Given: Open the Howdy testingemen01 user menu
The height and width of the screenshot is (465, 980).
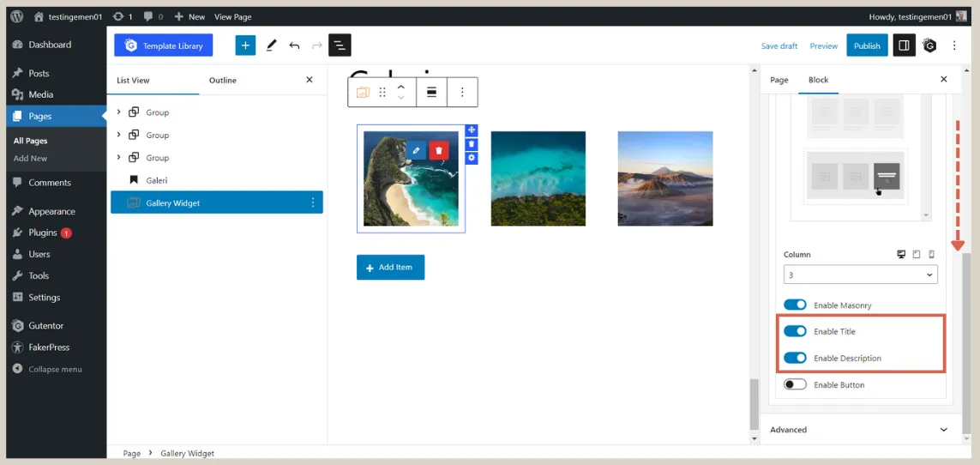Looking at the screenshot, I should (x=917, y=17).
